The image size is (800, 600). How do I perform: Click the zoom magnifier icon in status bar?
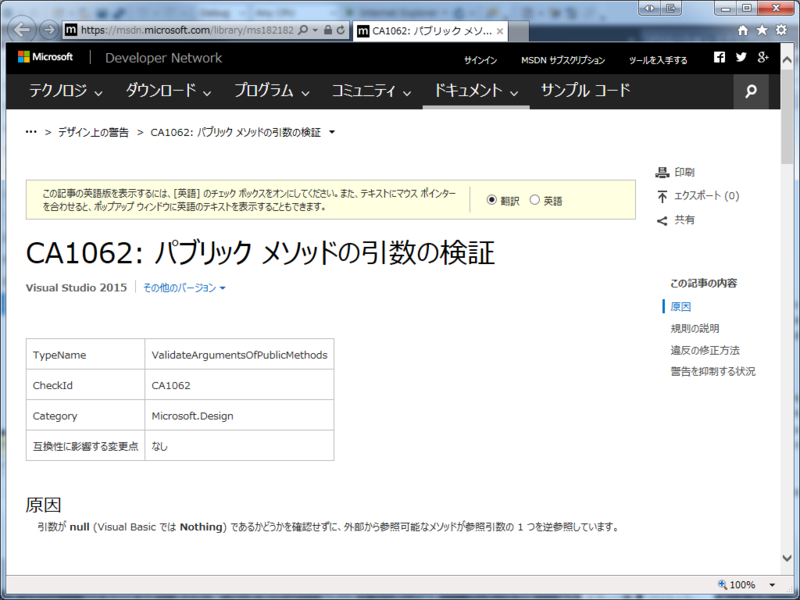tap(722, 585)
